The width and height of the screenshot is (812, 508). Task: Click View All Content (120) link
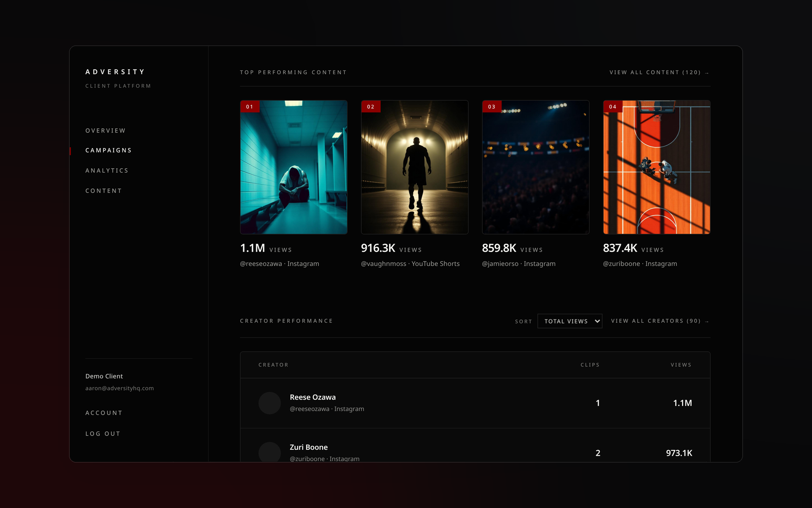659,72
